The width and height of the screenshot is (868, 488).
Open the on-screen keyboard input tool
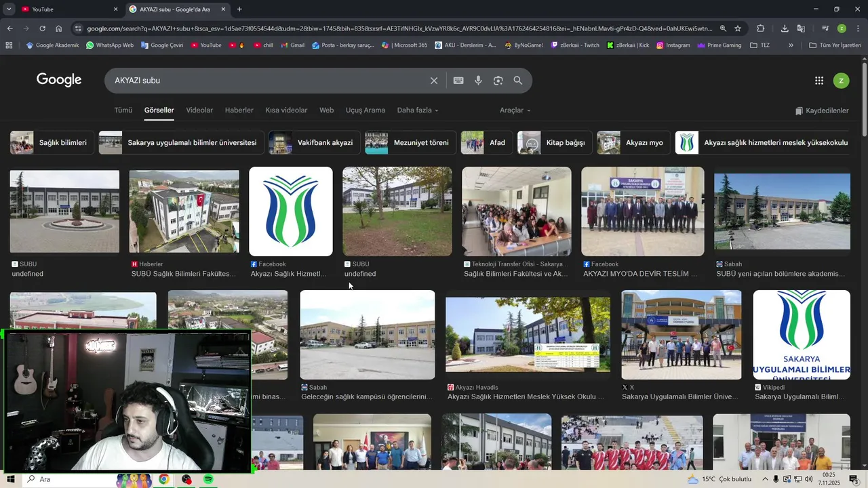click(458, 81)
